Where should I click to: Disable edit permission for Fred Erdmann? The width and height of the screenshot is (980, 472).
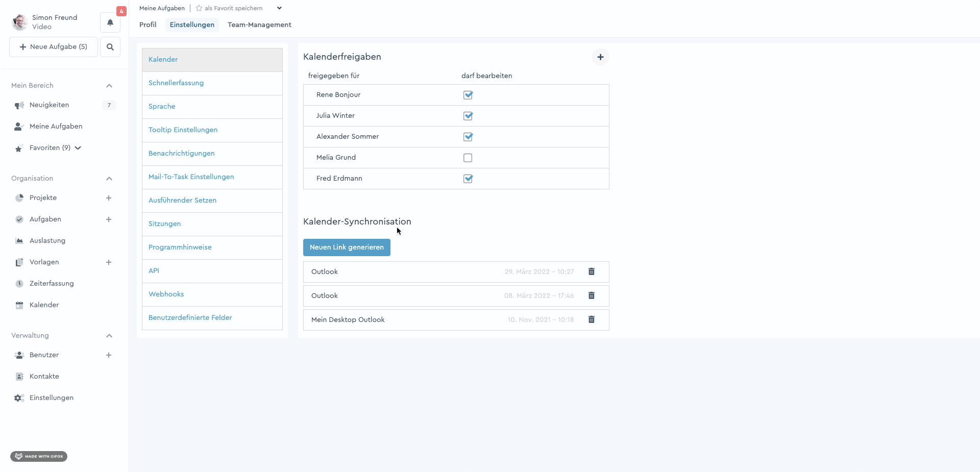(468, 179)
